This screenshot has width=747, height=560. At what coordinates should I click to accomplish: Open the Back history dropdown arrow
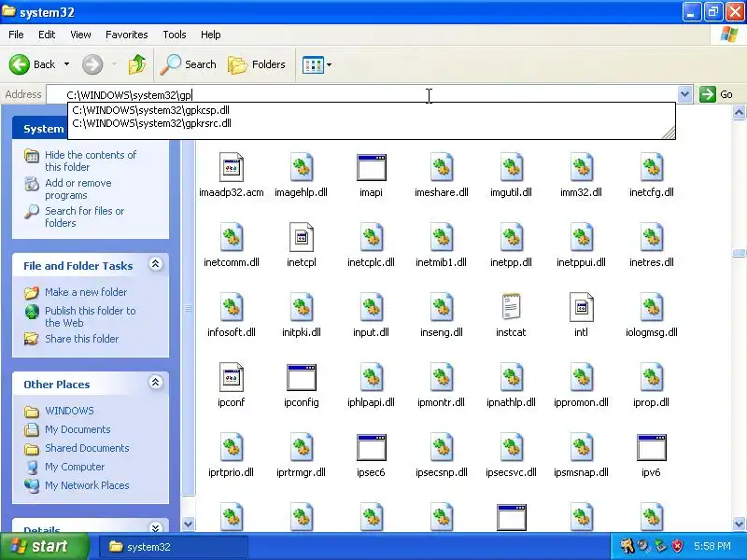click(x=66, y=64)
